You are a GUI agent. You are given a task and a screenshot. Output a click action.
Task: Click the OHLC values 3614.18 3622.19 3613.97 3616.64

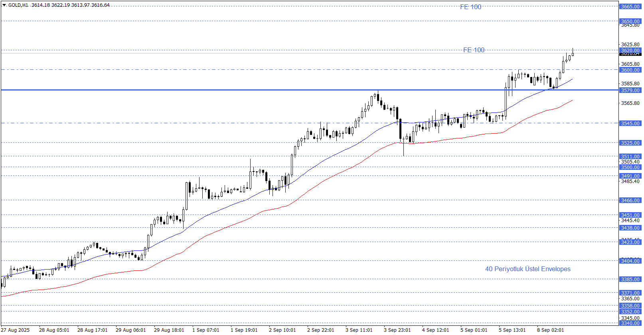point(71,5)
